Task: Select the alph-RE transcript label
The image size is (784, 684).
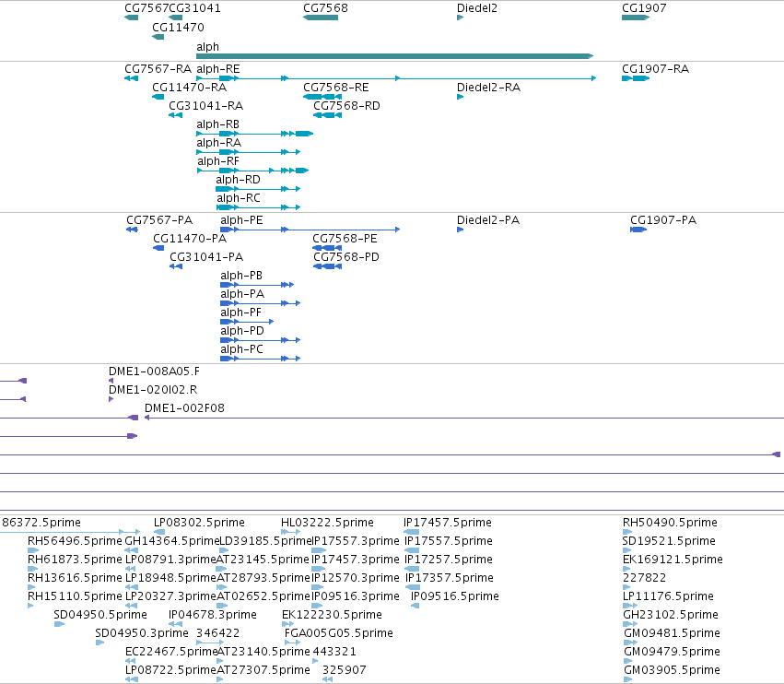Action: click(218, 68)
